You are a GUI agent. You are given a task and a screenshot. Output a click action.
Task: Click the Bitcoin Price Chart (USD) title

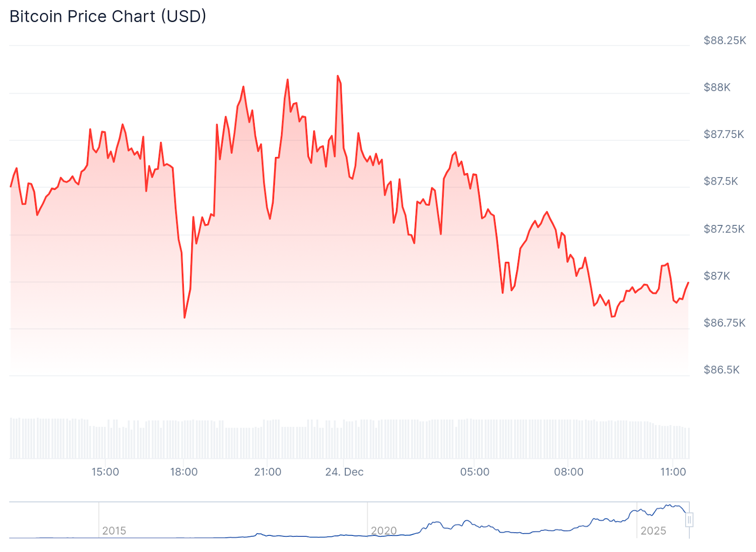108,17
